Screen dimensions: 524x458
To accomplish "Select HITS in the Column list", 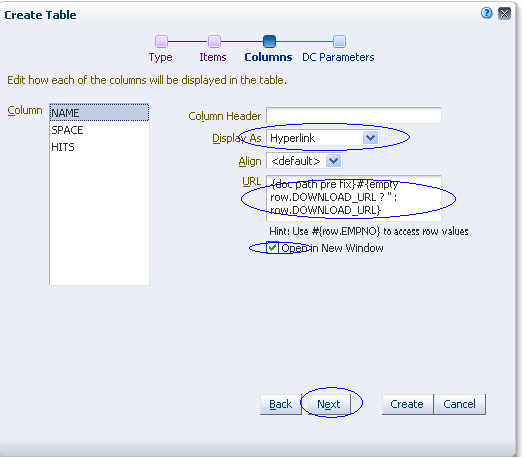I will [x=99, y=147].
